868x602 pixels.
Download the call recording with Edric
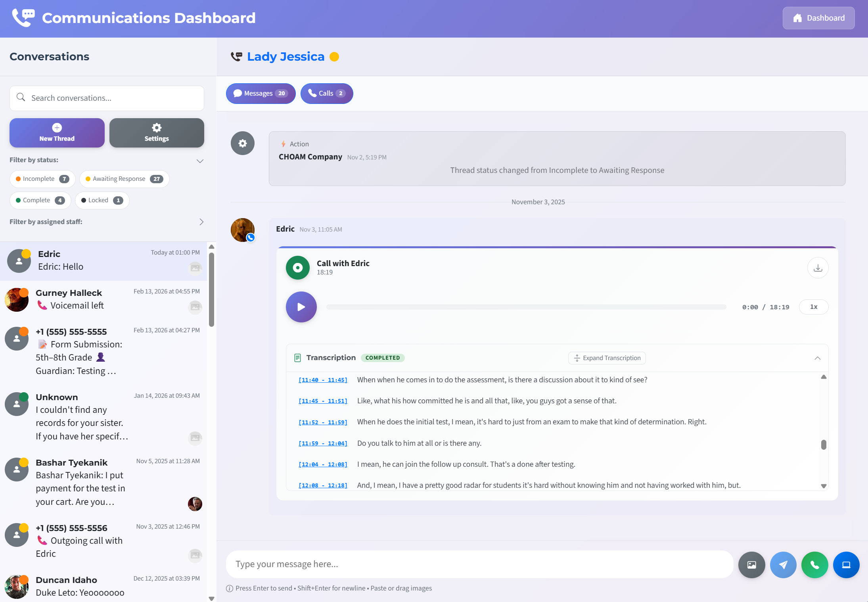point(818,268)
